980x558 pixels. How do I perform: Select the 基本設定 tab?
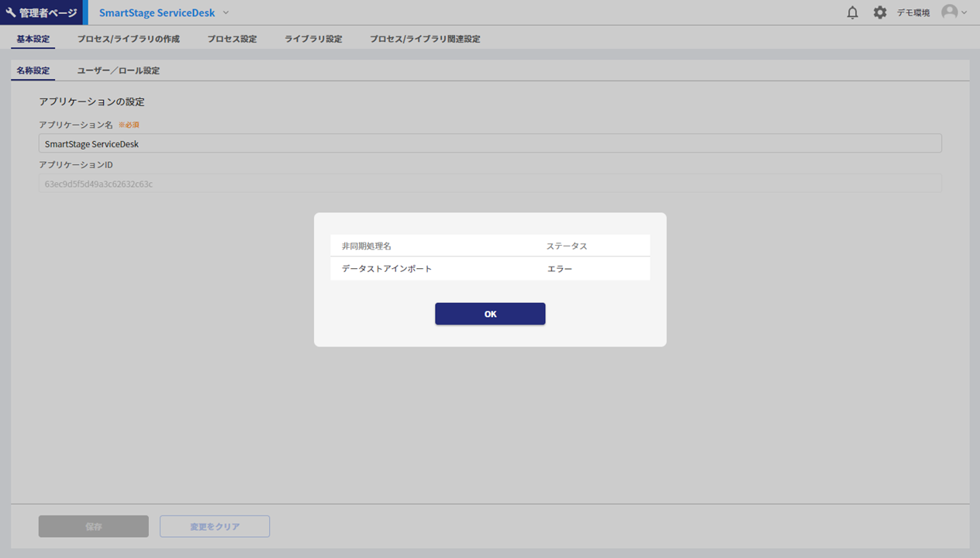(33, 39)
